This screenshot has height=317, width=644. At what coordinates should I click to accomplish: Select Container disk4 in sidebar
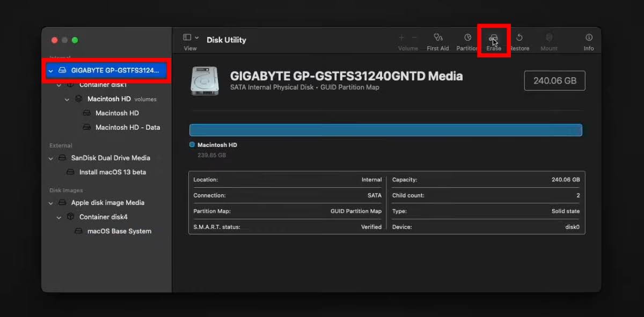(x=103, y=217)
